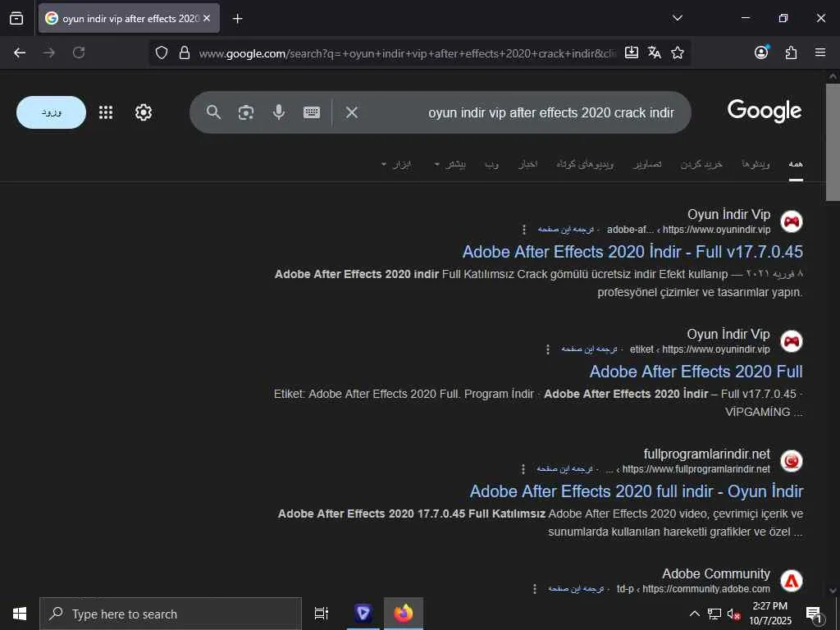
Task: Open three-dot menu for the fullprogramlarindir.net result
Action: 523,469
